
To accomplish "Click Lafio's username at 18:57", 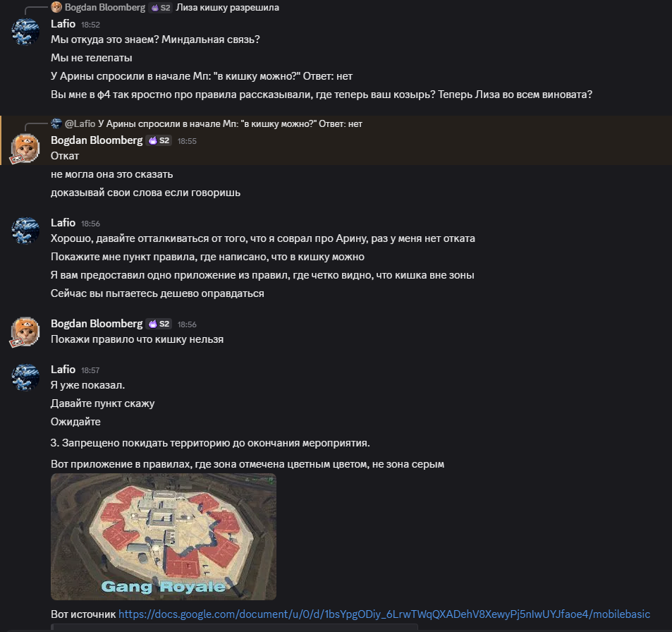I will [63, 370].
